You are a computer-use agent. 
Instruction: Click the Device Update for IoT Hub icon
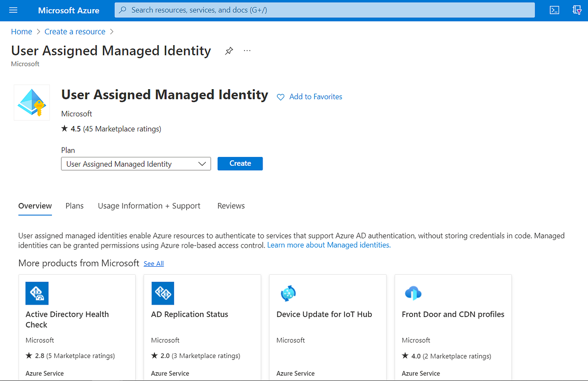pyautogui.click(x=288, y=293)
